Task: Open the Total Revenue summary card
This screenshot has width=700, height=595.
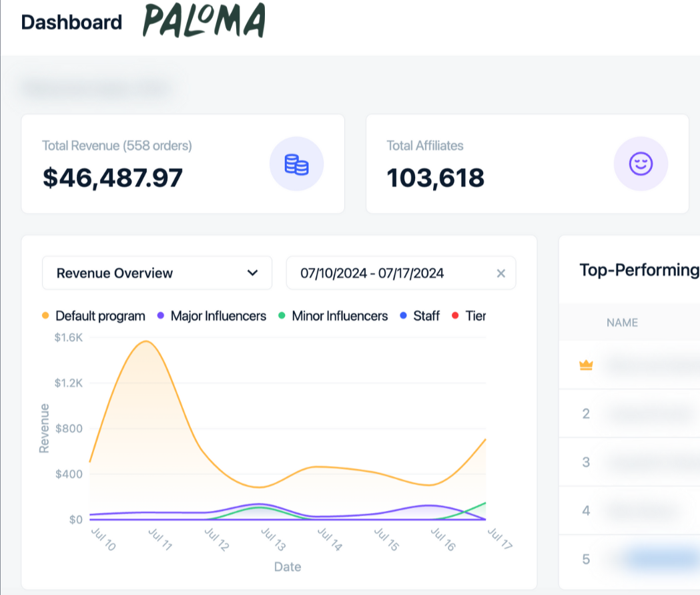Action: 183,164
